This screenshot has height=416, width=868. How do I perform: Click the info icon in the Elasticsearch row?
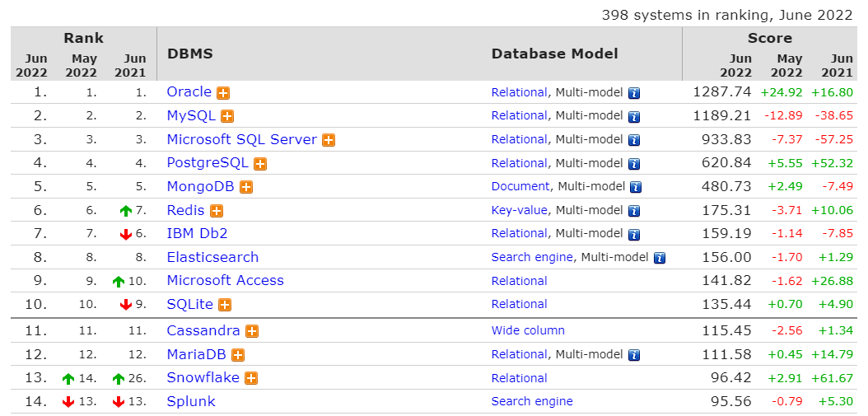pos(660,258)
